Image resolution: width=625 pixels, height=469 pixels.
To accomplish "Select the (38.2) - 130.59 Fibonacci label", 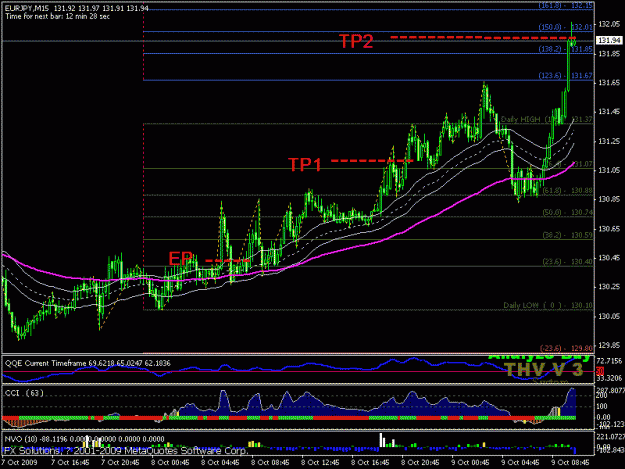I will pyautogui.click(x=568, y=235).
